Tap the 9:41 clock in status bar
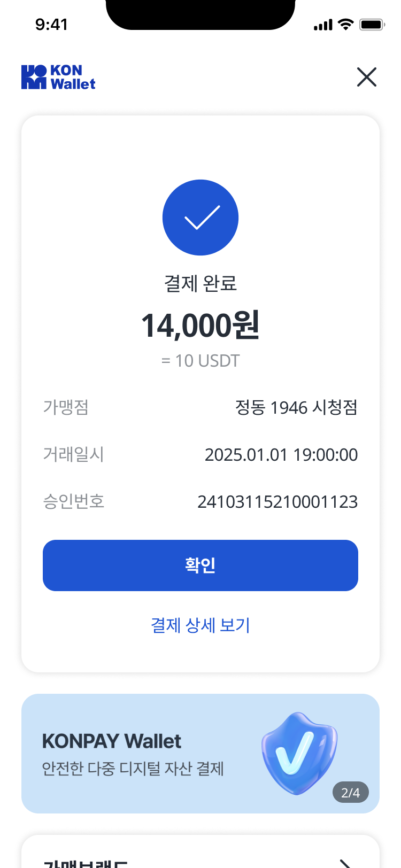Viewport: 401px width, 868px height. pyautogui.click(x=51, y=24)
